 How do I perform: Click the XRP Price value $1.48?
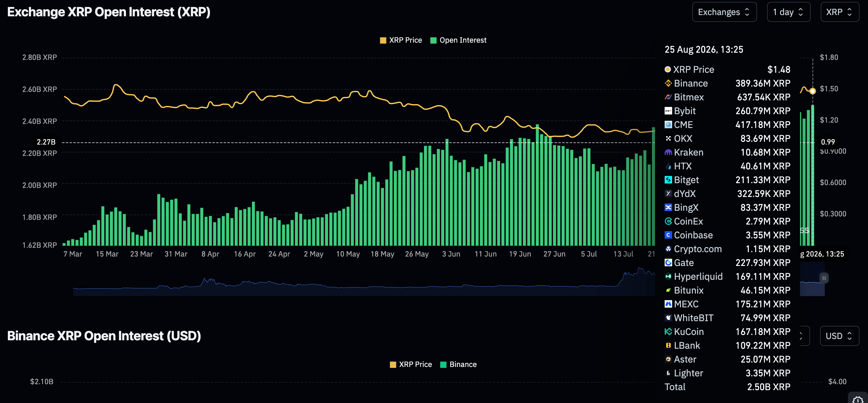pyautogui.click(x=778, y=70)
